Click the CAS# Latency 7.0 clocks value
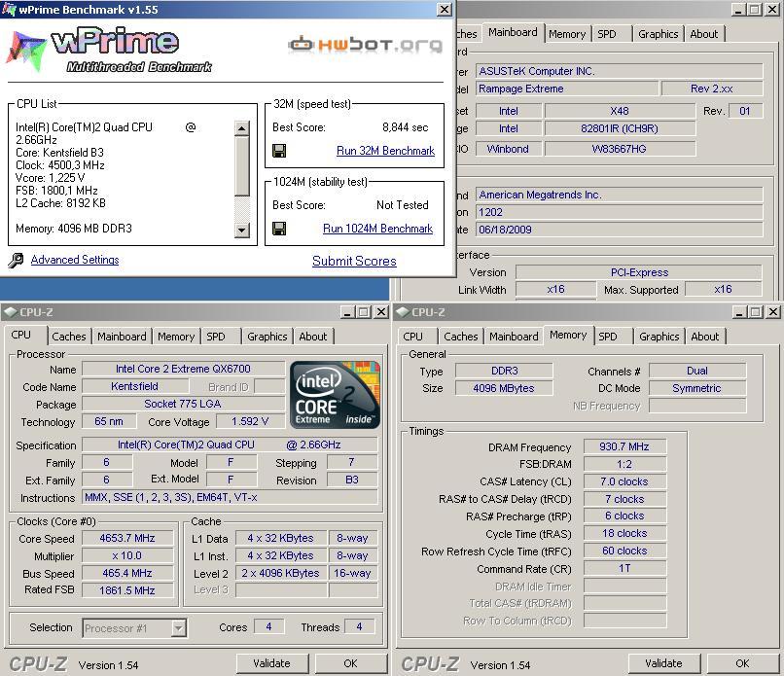This screenshot has height=676, width=784. click(x=624, y=481)
